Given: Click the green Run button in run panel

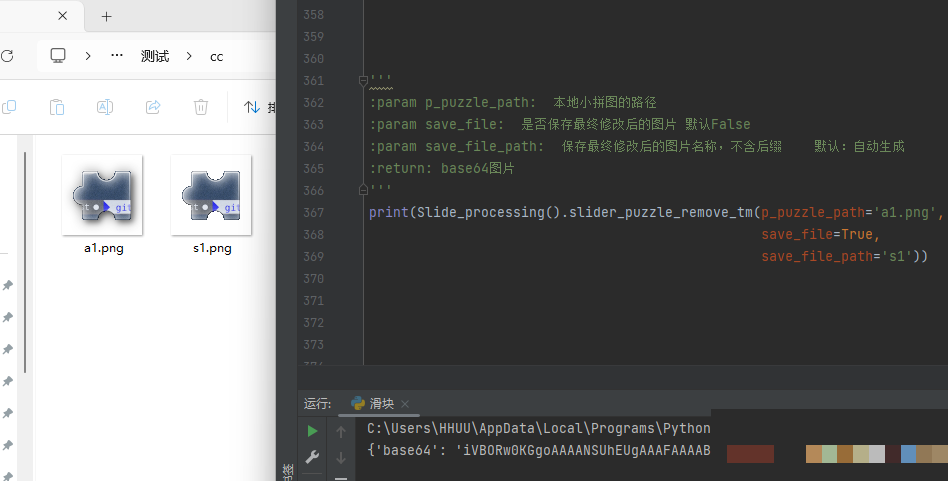Looking at the screenshot, I should [x=313, y=431].
